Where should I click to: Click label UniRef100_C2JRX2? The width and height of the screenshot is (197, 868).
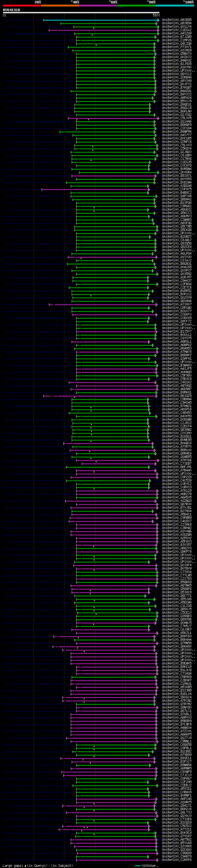coord(177,423)
